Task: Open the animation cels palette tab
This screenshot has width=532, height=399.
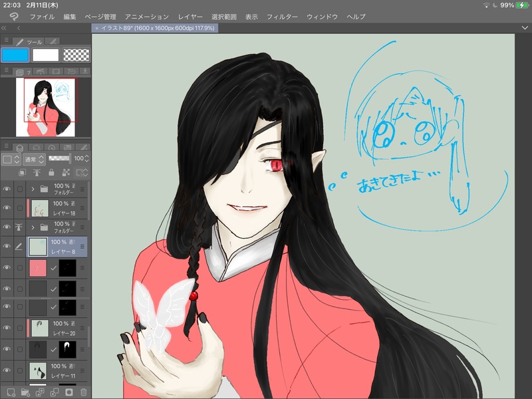Action: pos(67,148)
